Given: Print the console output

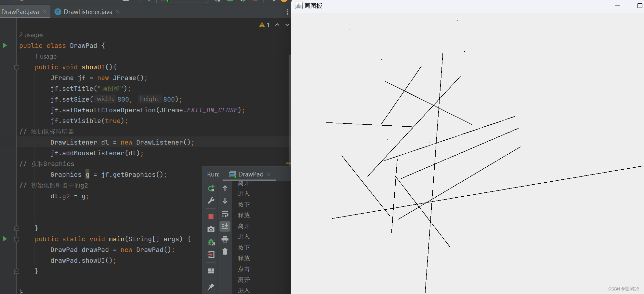Looking at the screenshot, I should pos(225,239).
